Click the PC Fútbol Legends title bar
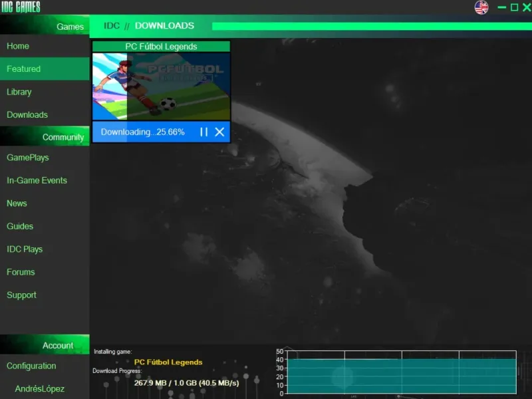Image resolution: width=532 pixels, height=399 pixels. click(x=161, y=47)
